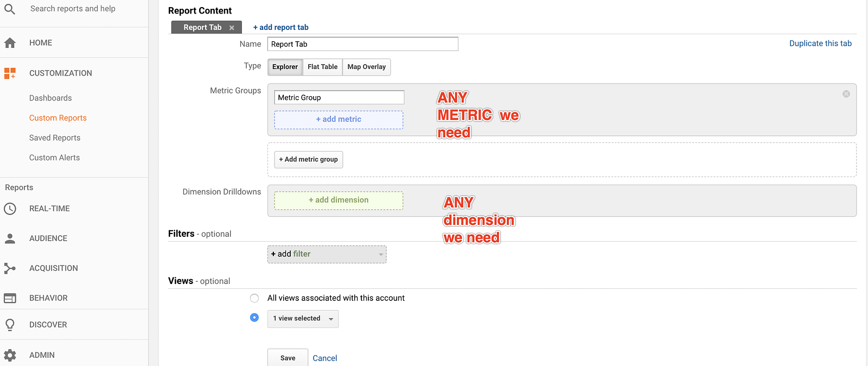
Task: Open Home via the house icon
Action: [x=10, y=43]
